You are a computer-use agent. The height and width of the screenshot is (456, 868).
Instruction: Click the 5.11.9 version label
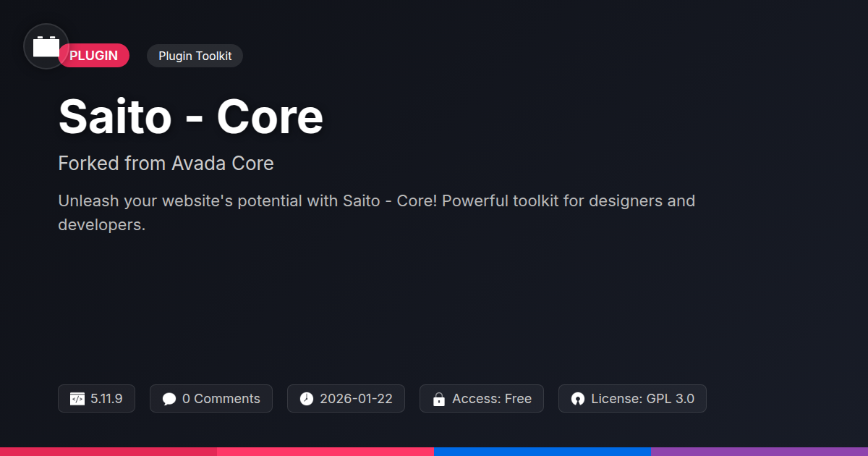tap(106, 399)
